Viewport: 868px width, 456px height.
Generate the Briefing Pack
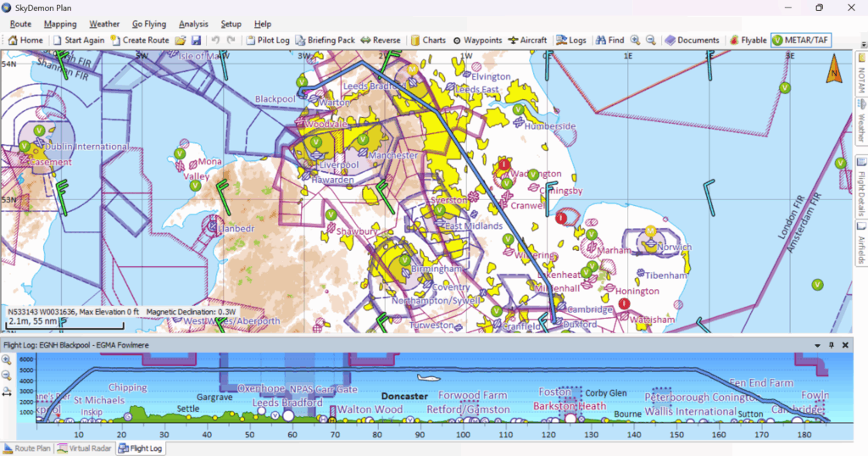tap(325, 40)
